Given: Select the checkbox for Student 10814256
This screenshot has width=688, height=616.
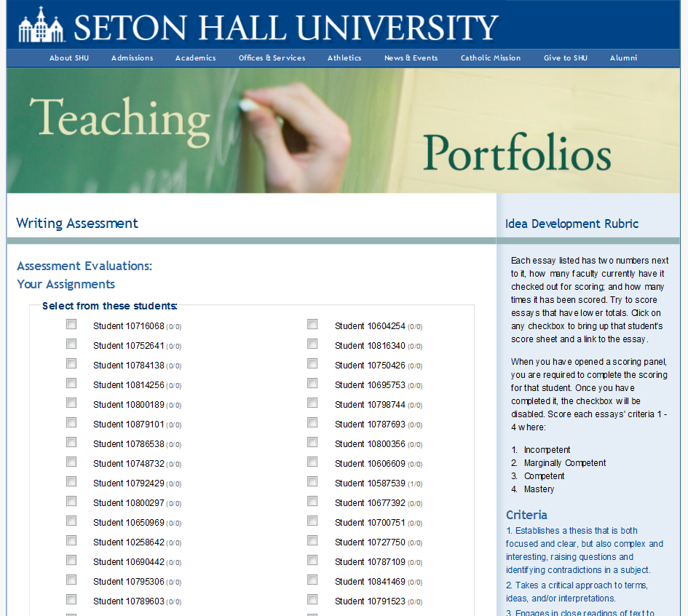Looking at the screenshot, I should tap(71, 384).
